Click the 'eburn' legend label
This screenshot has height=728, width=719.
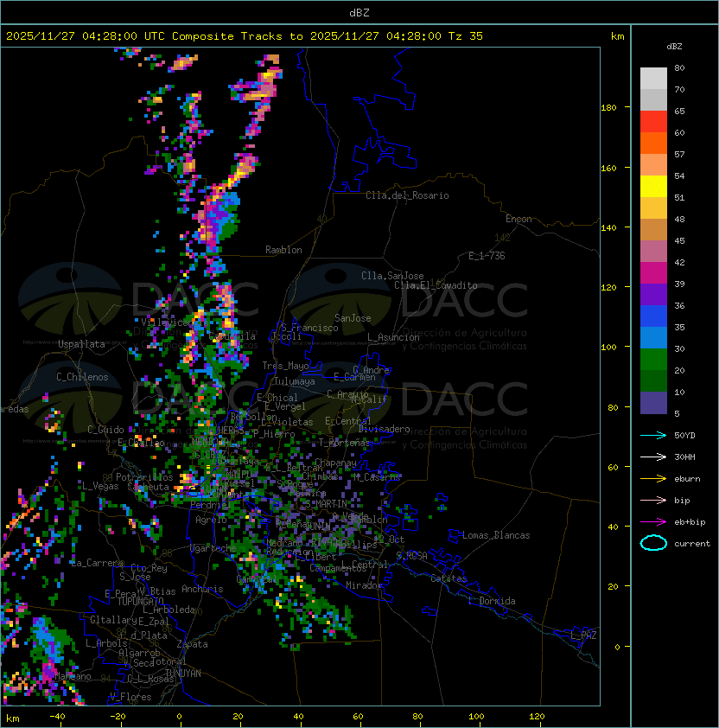tap(687, 479)
